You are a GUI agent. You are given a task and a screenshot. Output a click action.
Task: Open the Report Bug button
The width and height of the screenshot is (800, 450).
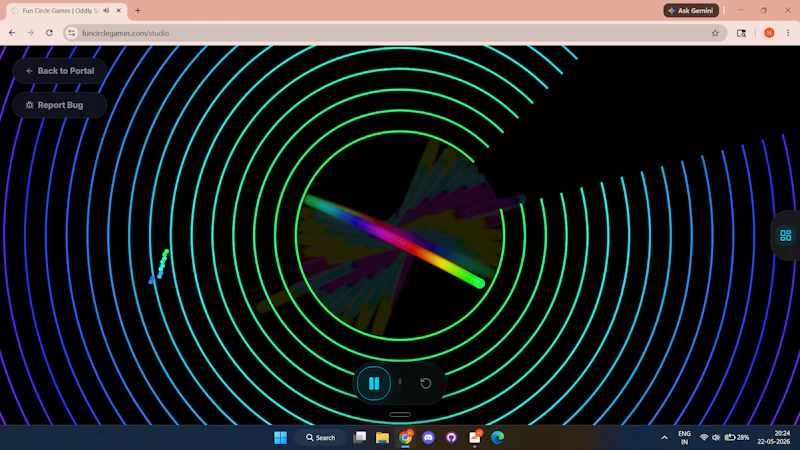(60, 105)
